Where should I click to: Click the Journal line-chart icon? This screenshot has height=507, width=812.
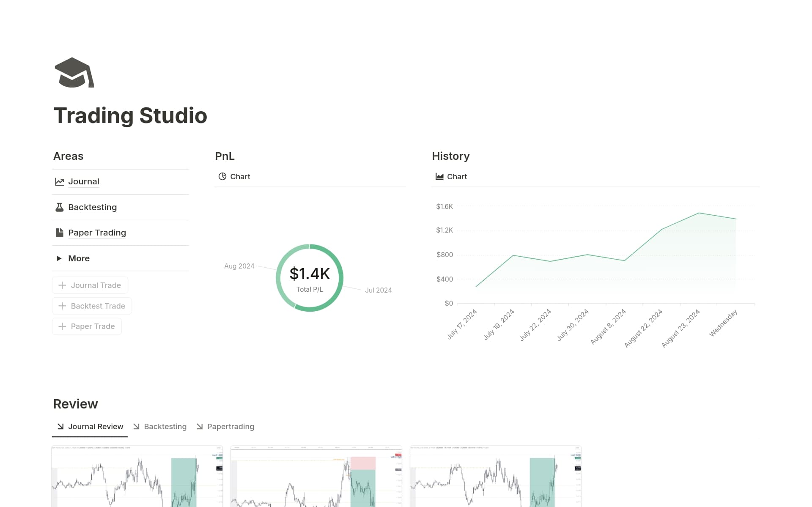pos(60,182)
